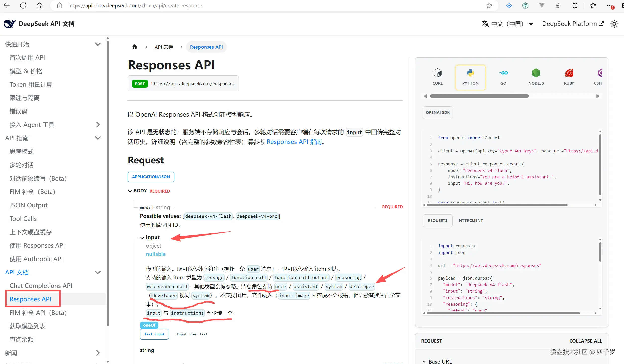Open 错误码 sidebar page
The width and height of the screenshot is (624, 364).
pos(18,111)
